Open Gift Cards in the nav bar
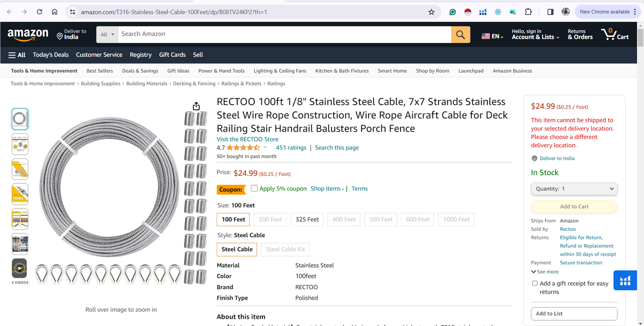 pos(172,55)
